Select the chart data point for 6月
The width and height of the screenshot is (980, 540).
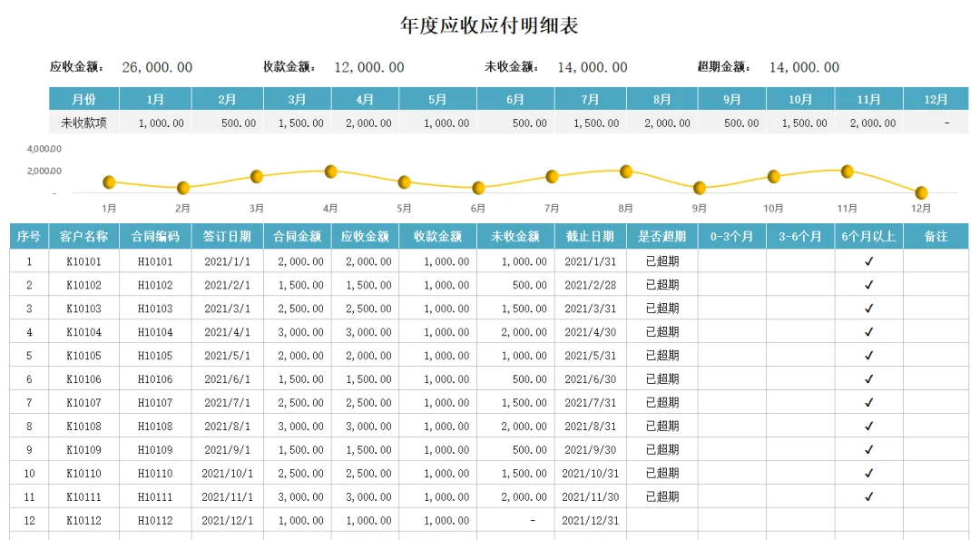pos(479,188)
